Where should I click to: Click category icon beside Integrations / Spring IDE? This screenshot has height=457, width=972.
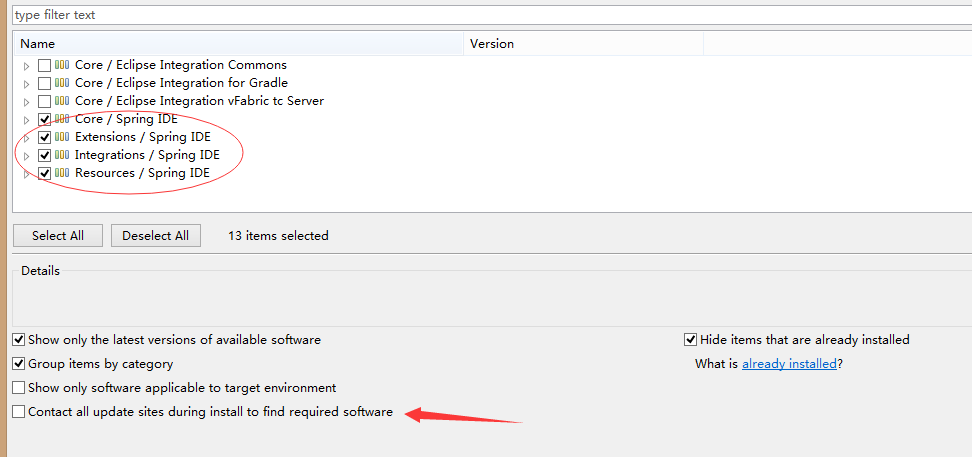(61, 155)
